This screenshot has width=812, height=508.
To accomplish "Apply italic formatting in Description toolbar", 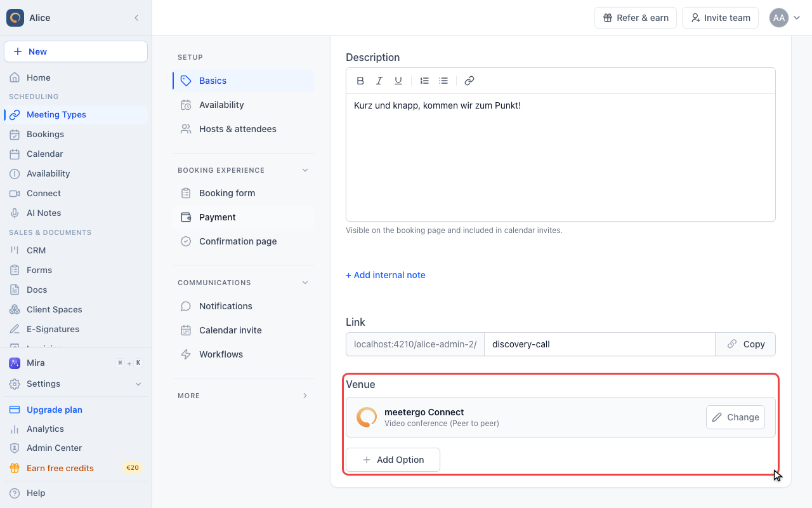I will coord(379,81).
